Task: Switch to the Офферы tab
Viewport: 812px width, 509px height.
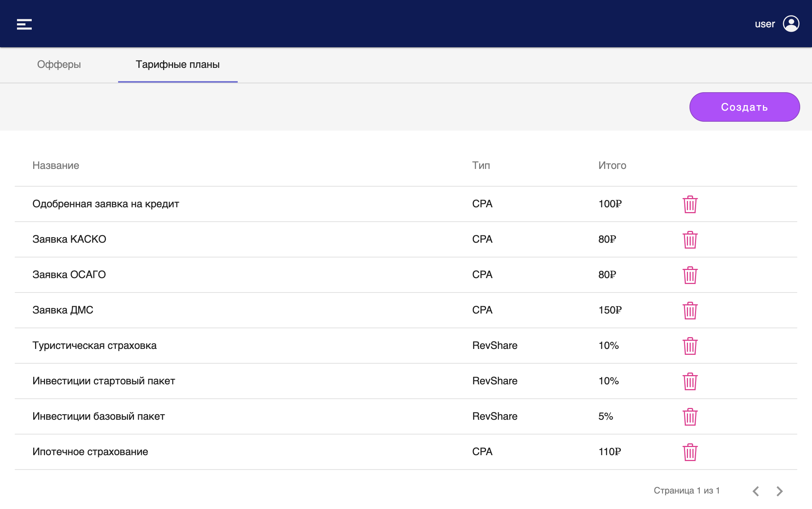Action: coord(59,65)
